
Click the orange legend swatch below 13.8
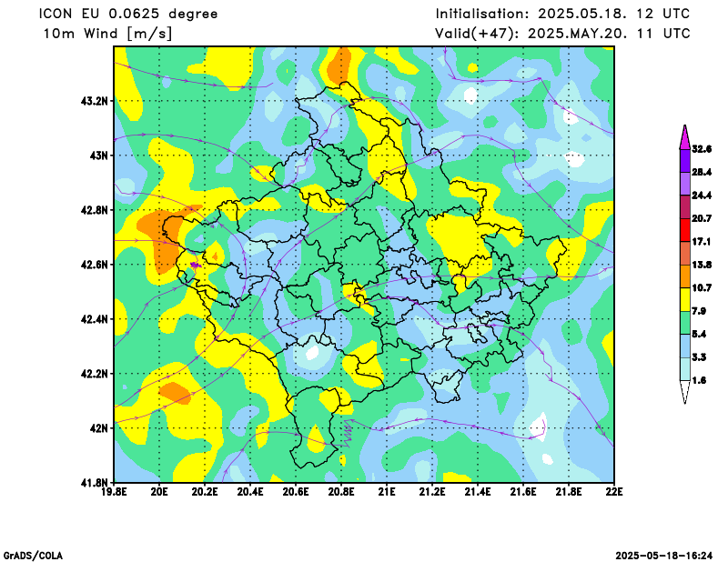(685, 276)
